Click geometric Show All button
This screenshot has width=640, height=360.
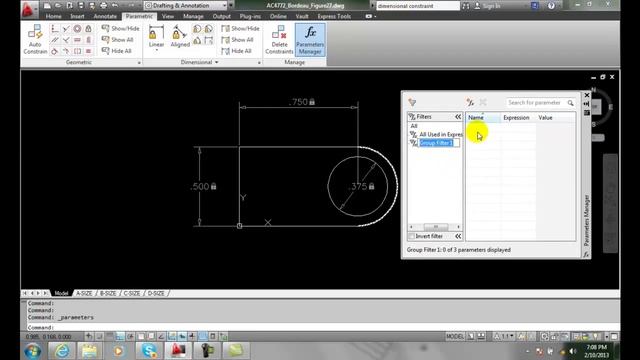(x=118, y=40)
